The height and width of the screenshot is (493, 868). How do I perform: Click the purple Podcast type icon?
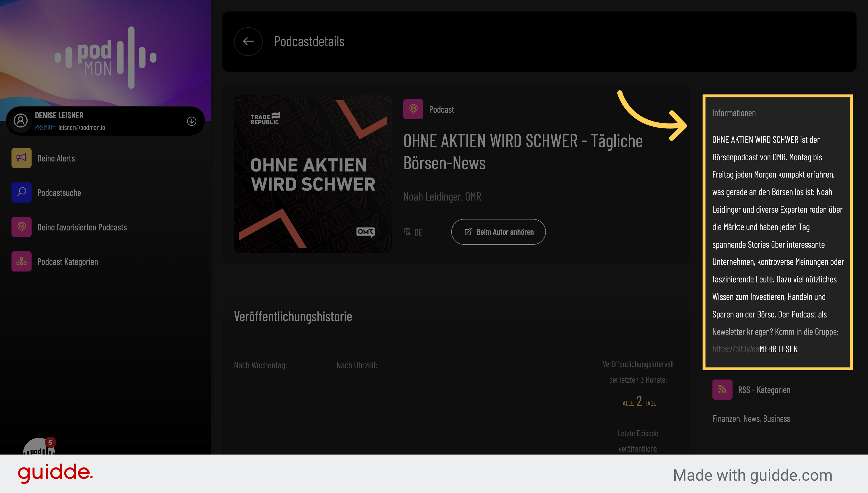(x=413, y=109)
